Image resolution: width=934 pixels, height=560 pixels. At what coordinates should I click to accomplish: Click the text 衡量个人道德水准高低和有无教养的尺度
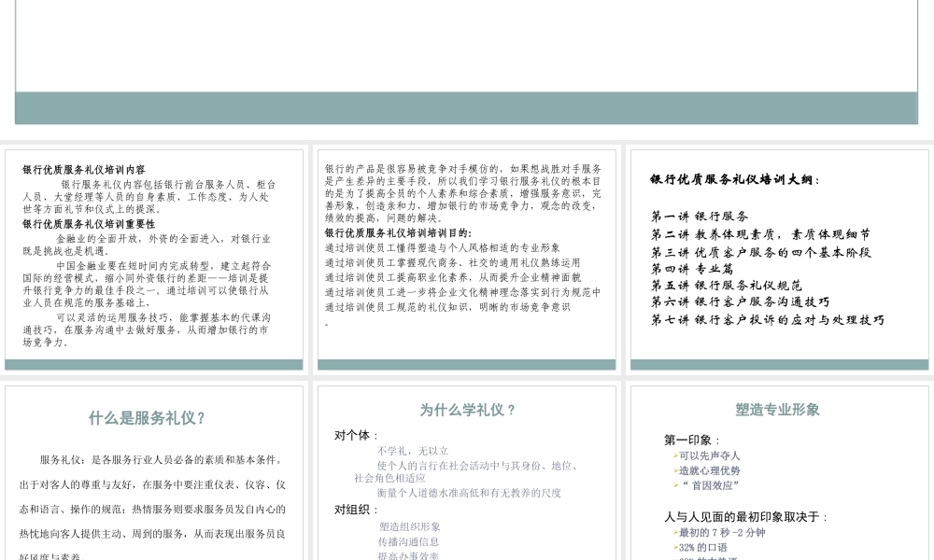click(x=469, y=493)
